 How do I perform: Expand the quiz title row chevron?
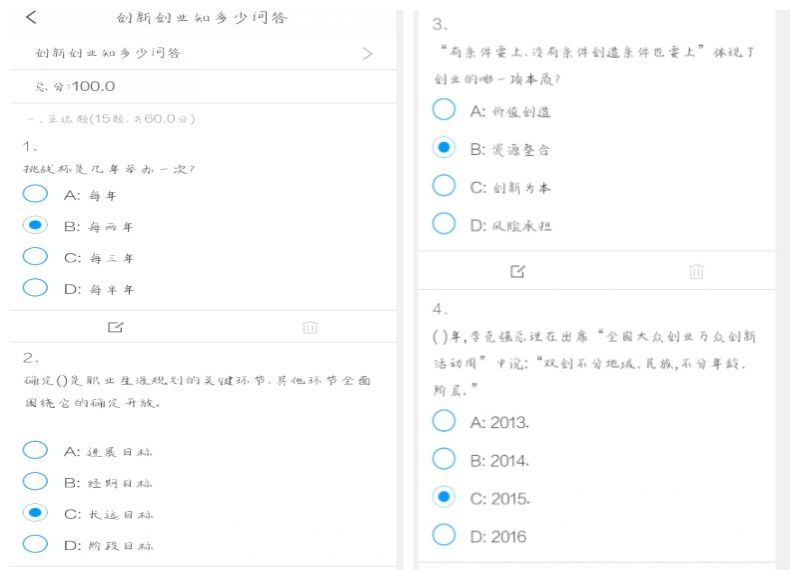tap(367, 53)
